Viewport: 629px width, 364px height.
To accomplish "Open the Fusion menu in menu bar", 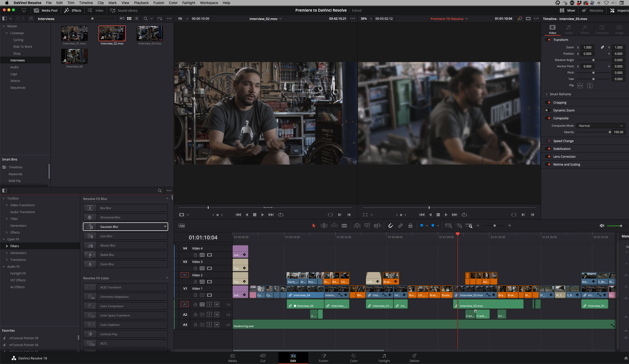I will (x=159, y=3).
